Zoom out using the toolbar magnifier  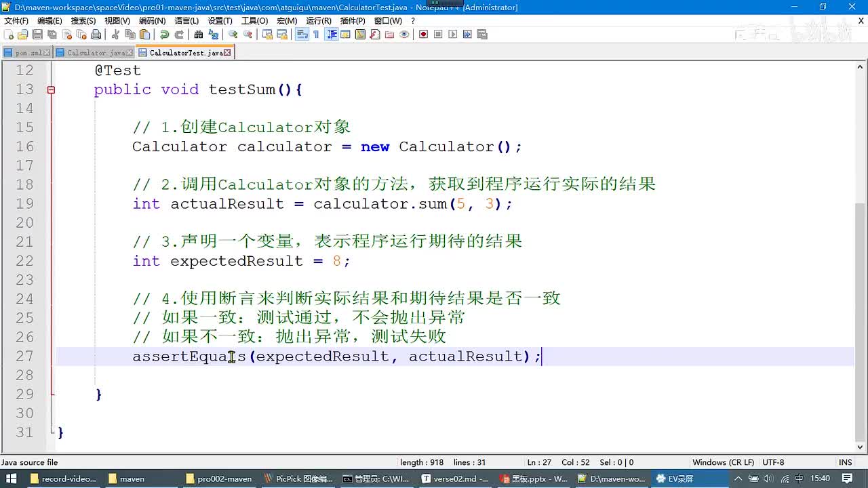coord(248,35)
